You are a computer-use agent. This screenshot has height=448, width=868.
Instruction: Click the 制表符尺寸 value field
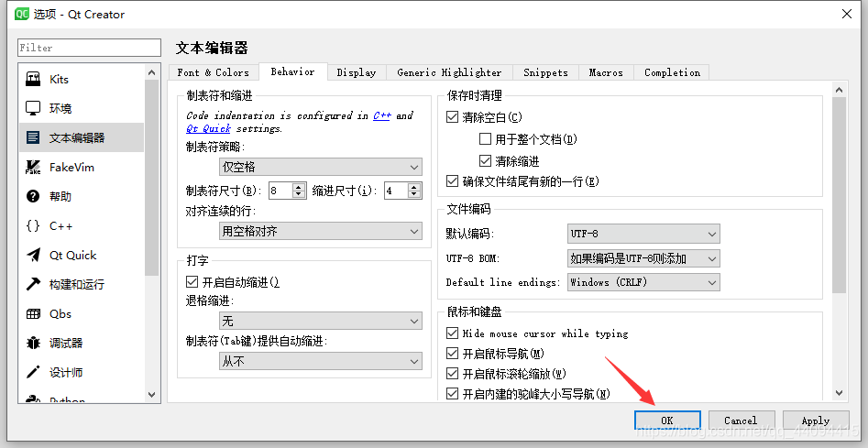point(281,191)
